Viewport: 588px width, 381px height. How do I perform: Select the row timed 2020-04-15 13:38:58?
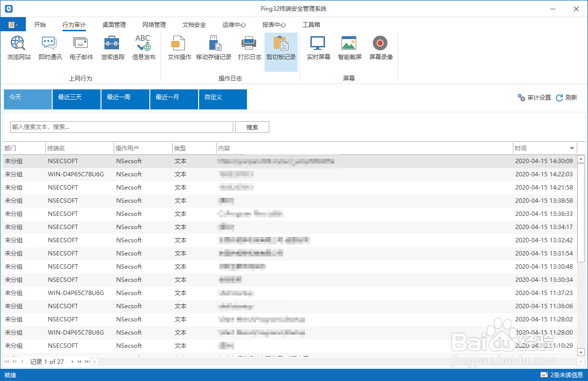(x=290, y=201)
